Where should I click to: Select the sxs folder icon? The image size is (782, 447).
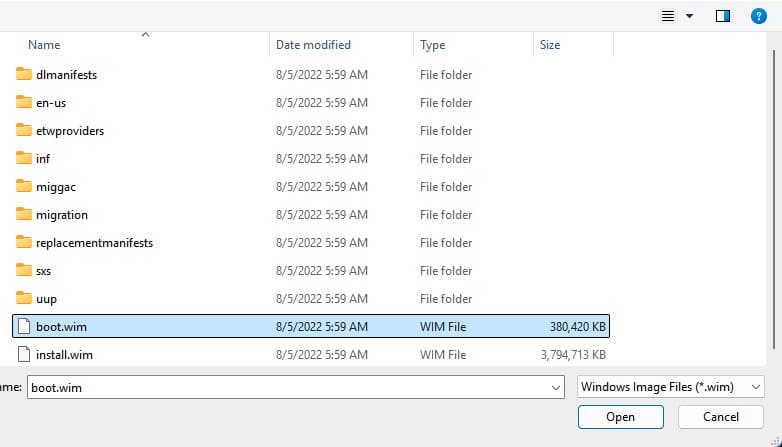25,271
